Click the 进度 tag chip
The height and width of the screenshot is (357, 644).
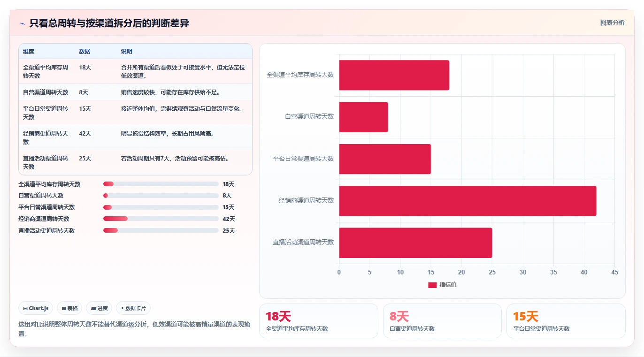pos(99,308)
